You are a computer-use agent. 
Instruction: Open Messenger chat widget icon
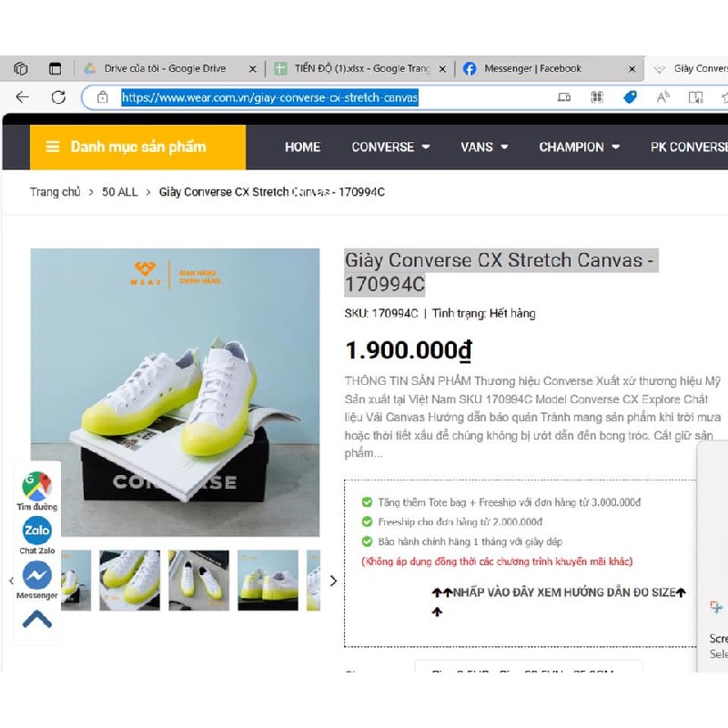36,575
